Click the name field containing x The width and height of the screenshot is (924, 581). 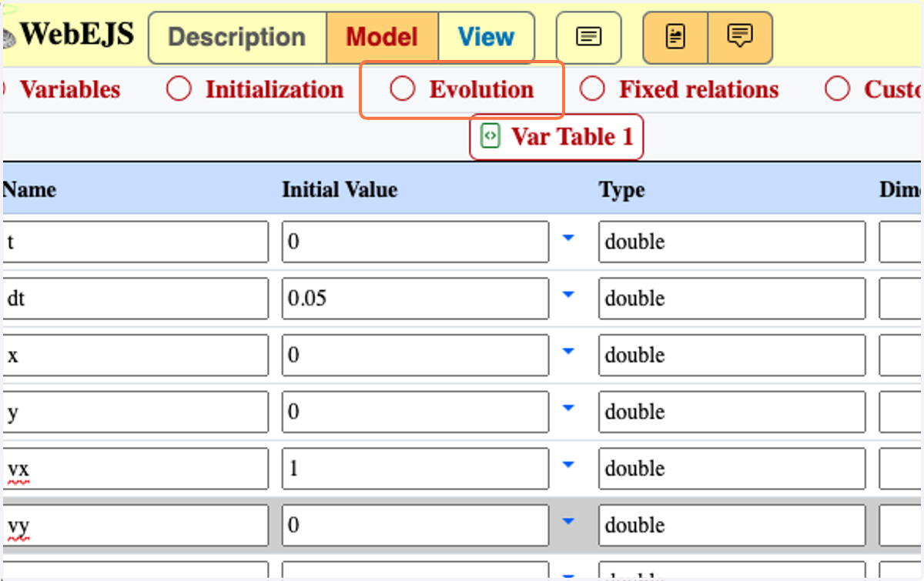pos(136,355)
